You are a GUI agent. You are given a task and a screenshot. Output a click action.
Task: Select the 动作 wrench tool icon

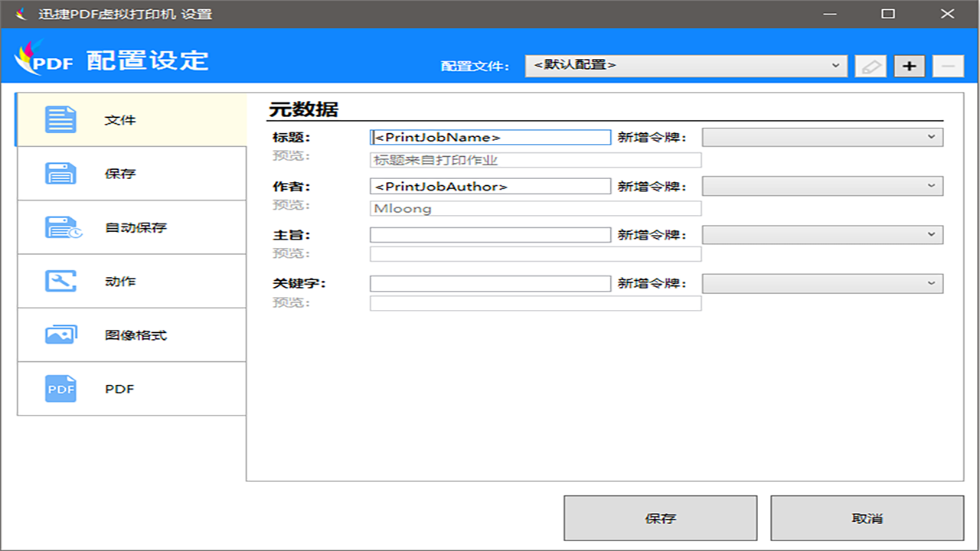[60, 281]
